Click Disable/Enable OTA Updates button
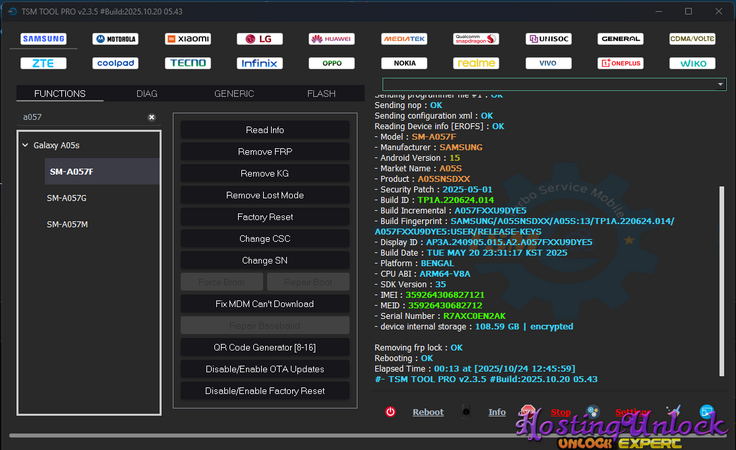 (x=265, y=369)
